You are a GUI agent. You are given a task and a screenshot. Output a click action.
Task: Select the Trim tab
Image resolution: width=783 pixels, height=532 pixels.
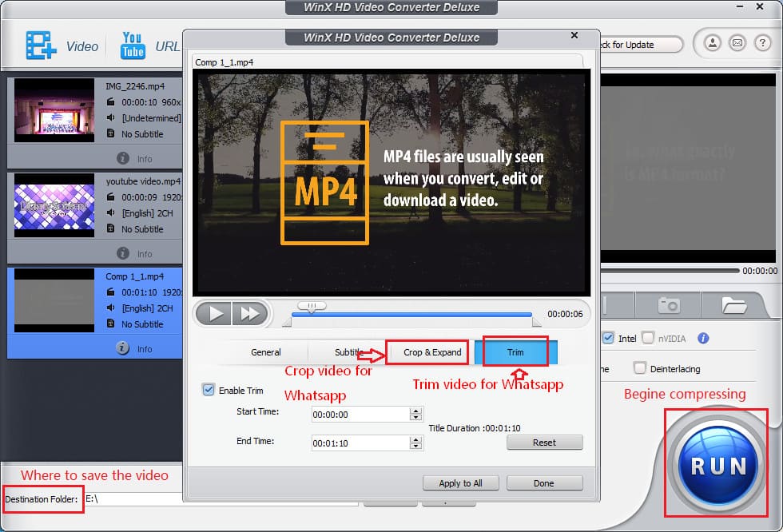pos(515,352)
